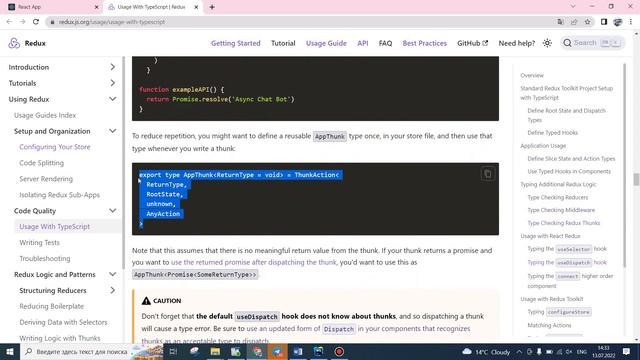Bookmark this page with star icon
The width and height of the screenshot is (640, 360).
click(587, 22)
